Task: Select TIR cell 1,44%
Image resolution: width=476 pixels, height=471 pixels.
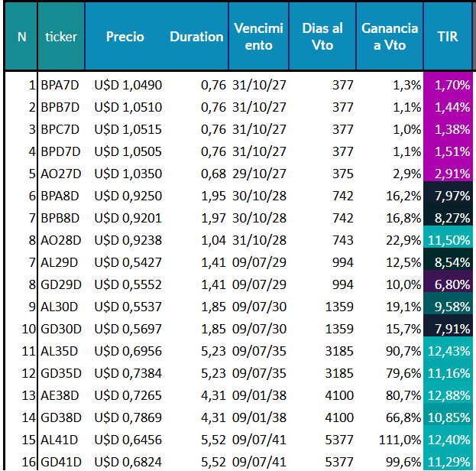Action: click(448, 107)
